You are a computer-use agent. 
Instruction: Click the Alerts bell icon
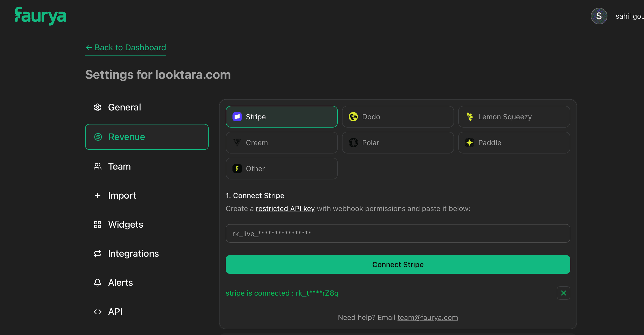coord(98,283)
